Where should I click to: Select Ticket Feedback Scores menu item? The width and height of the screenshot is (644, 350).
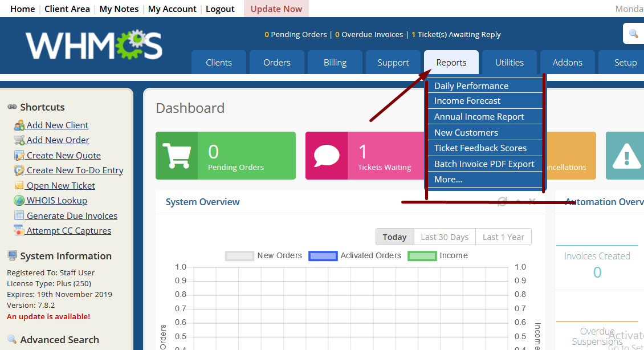click(485, 148)
